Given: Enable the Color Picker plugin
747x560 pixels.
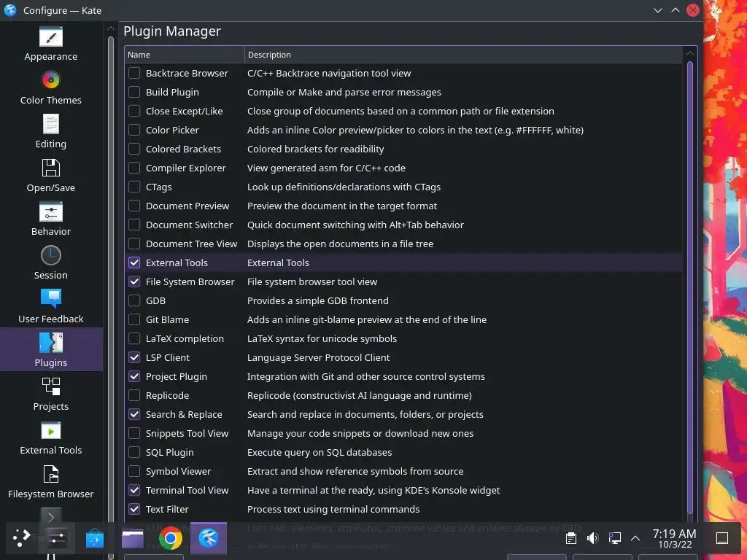Looking at the screenshot, I should [134, 130].
